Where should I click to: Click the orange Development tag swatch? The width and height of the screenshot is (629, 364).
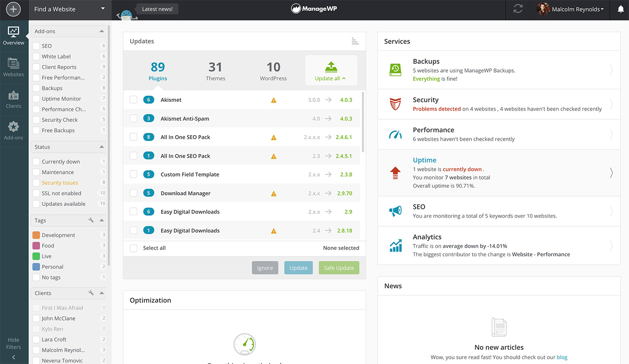36,235
